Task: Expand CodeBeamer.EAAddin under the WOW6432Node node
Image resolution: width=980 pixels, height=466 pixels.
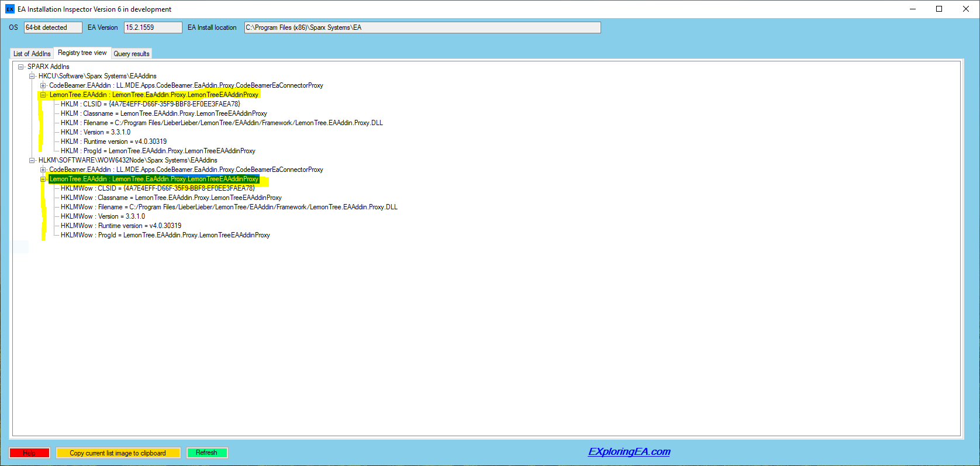Action: pos(43,170)
